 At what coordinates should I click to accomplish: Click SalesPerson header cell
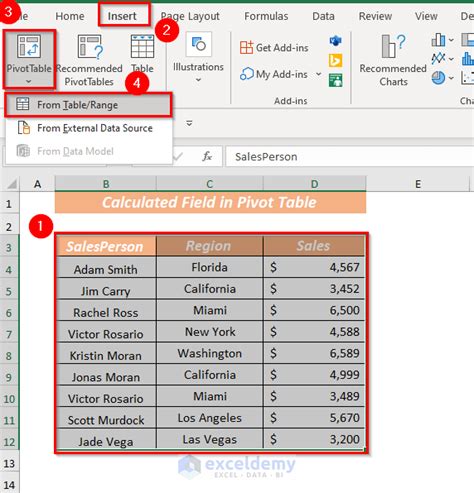click(x=106, y=246)
